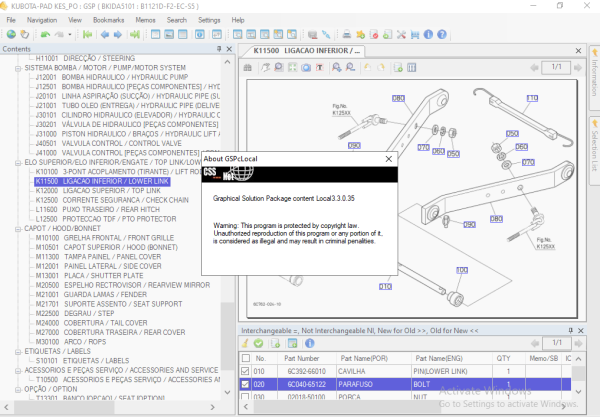Image resolution: width=600 pixels, height=417 pixels.
Task: Click the blue info icon in parts list toolbar
Action: tap(310, 343)
